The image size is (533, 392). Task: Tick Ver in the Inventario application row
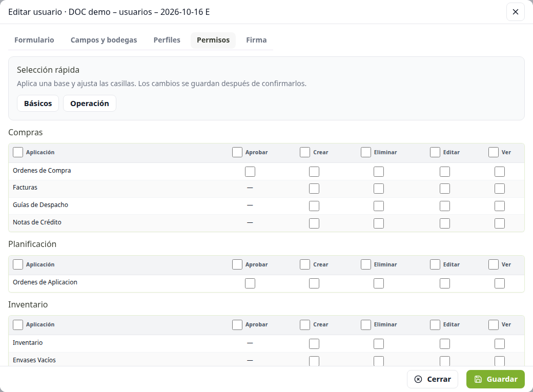pyautogui.click(x=500, y=344)
